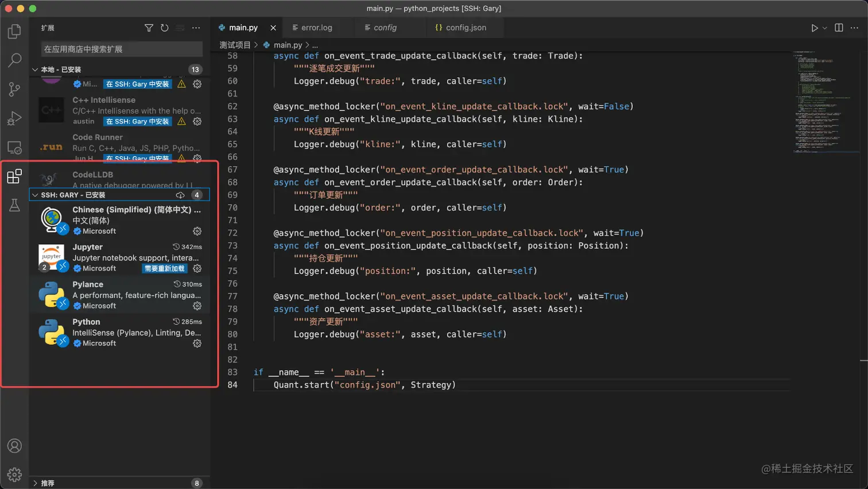
Task: Open editor more actions ellipsis
Action: coord(855,28)
